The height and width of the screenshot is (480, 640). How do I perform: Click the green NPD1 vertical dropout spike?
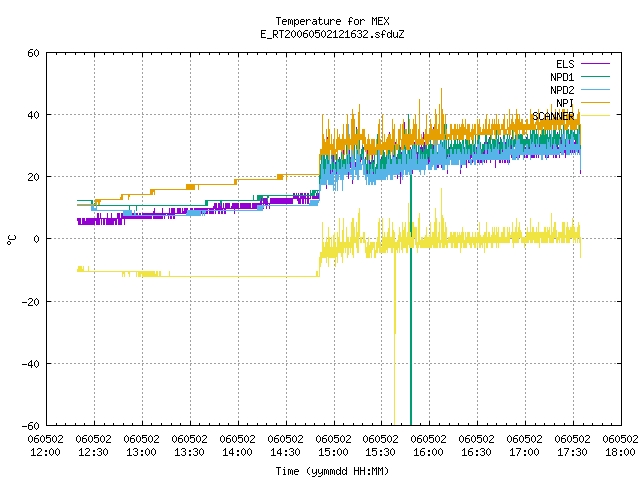click(x=411, y=298)
